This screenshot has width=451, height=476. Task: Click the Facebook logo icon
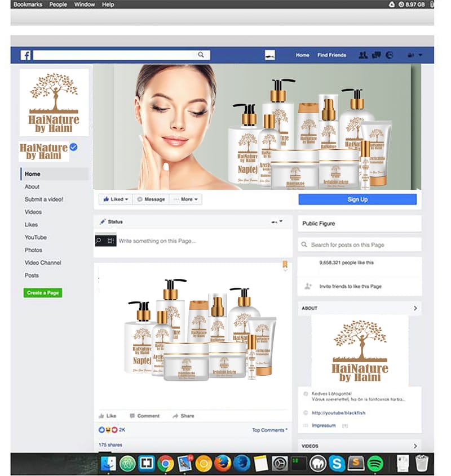[x=25, y=55]
